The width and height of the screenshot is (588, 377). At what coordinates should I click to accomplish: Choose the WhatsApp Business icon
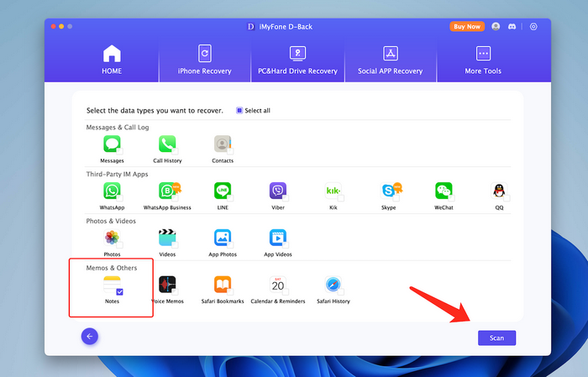(167, 191)
